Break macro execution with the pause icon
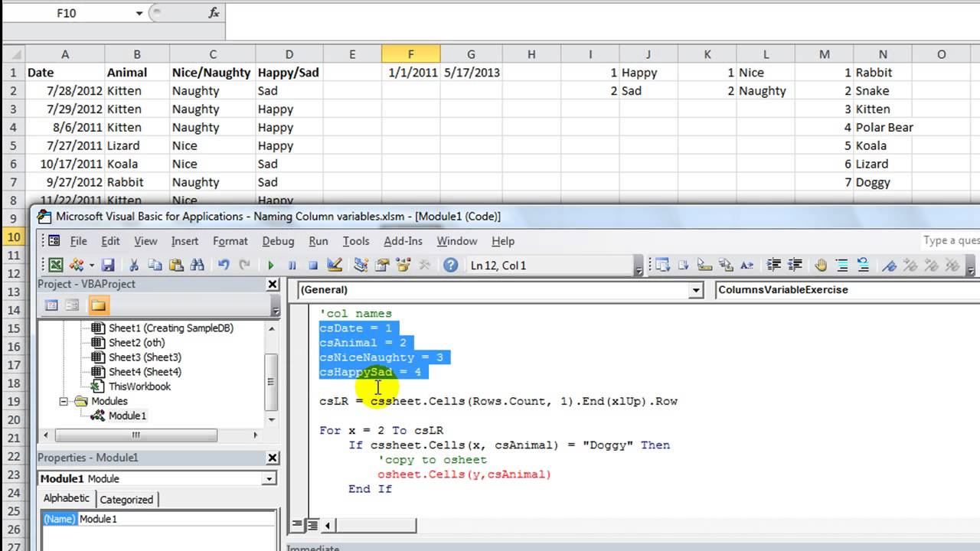980x551 pixels. [292, 266]
